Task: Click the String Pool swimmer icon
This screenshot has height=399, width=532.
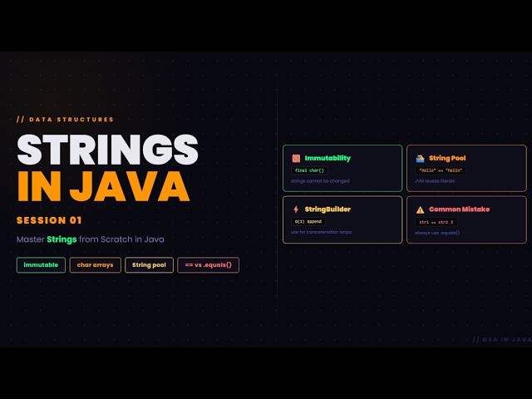Action: [x=420, y=159]
